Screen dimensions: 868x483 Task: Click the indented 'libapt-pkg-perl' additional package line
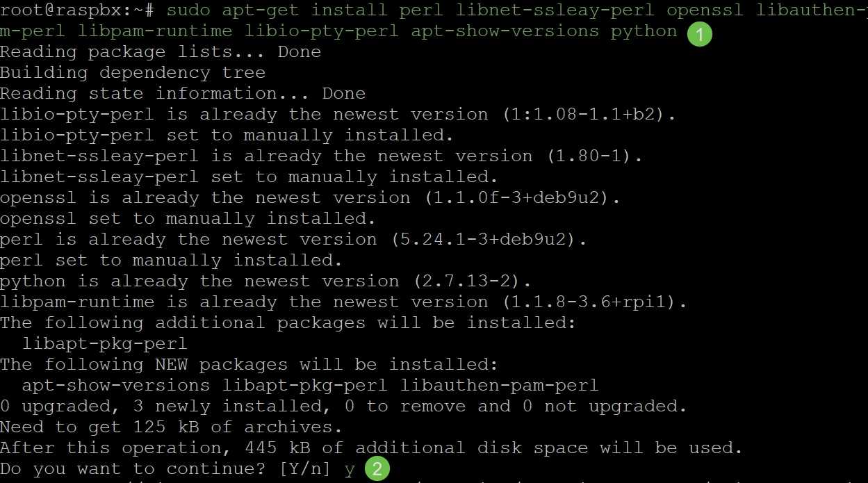pos(105,344)
